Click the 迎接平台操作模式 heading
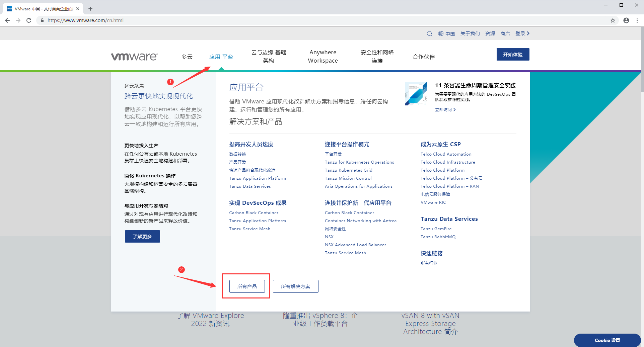 pyautogui.click(x=347, y=144)
